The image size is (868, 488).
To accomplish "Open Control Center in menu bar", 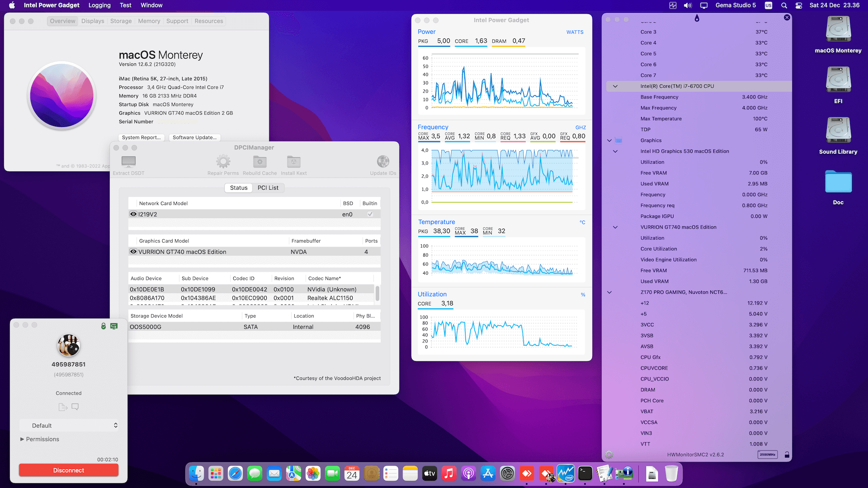I will click(799, 5).
